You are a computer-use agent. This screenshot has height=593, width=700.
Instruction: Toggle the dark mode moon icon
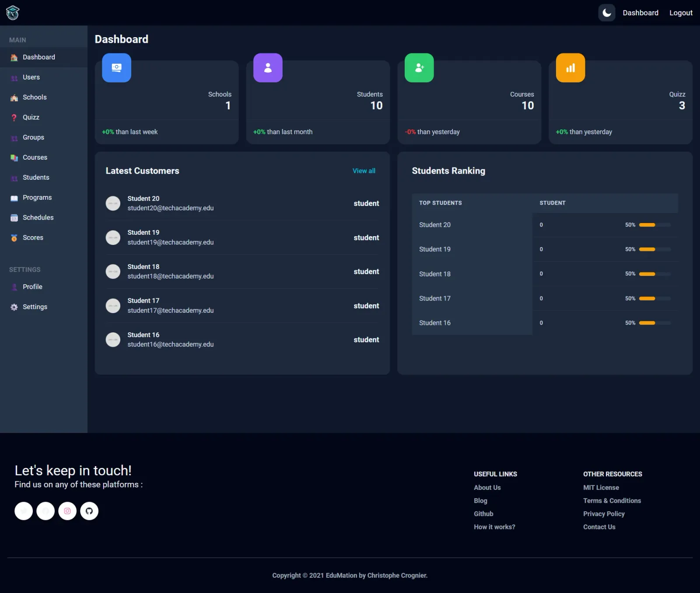click(607, 13)
